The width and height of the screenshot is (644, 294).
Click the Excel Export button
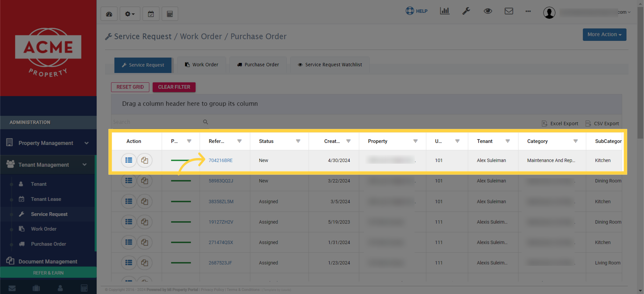[x=560, y=124]
